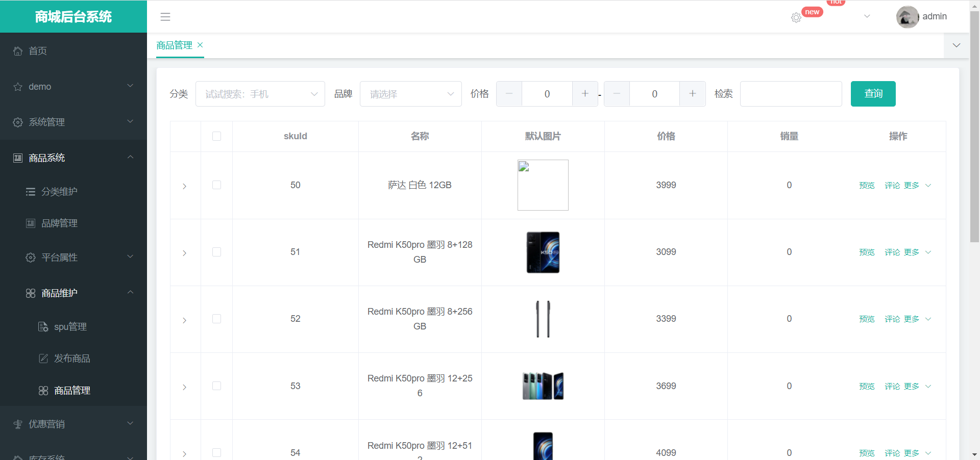Expand row details for skuId 50
This screenshot has height=460, width=980.
[x=184, y=186]
